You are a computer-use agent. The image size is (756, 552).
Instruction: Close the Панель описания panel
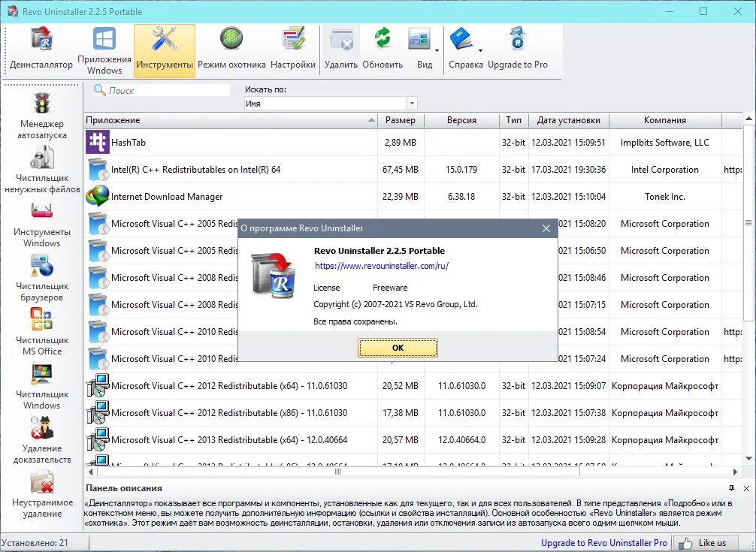point(746,488)
